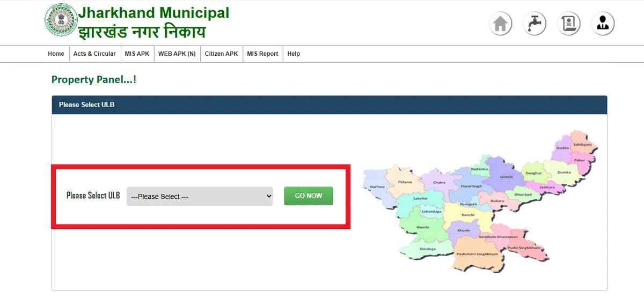Image resolution: width=644 pixels, height=299 pixels.
Task: Click the house icon in the header
Action: click(x=500, y=24)
